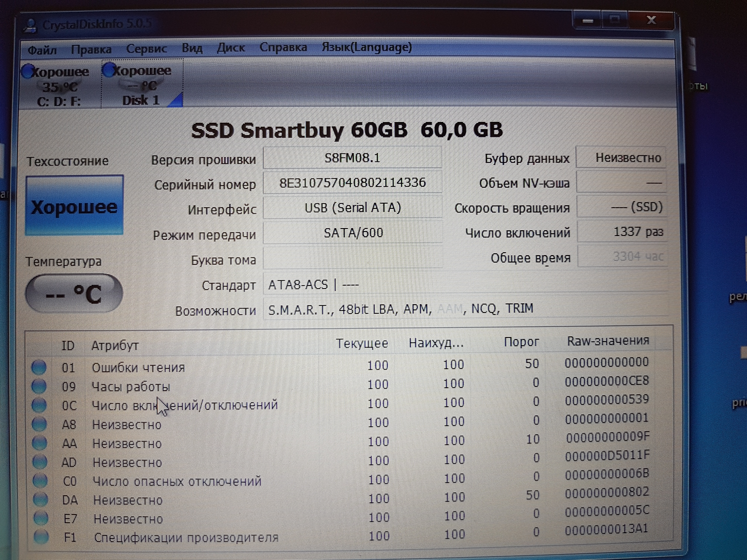747x560 pixels.
Task: Click the Атрибут column header
Action: (x=115, y=345)
